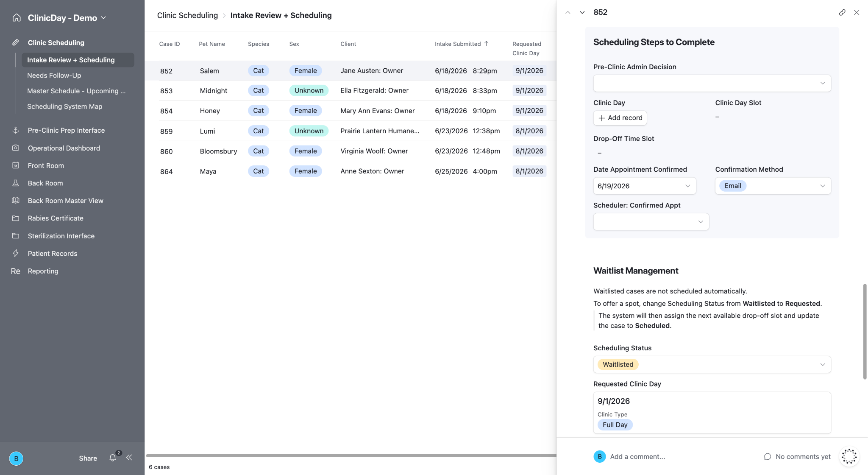The height and width of the screenshot is (475, 868).
Task: Click the Re icon for Reporting
Action: click(16, 271)
